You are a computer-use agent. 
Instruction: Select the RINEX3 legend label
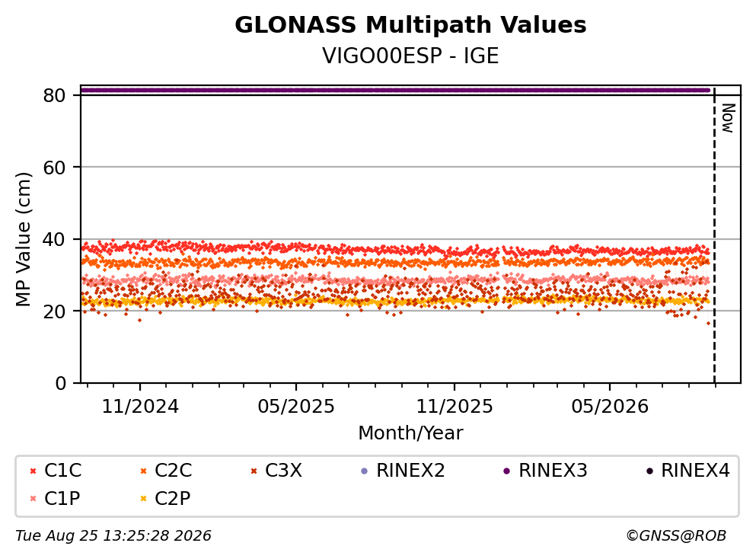[553, 470]
